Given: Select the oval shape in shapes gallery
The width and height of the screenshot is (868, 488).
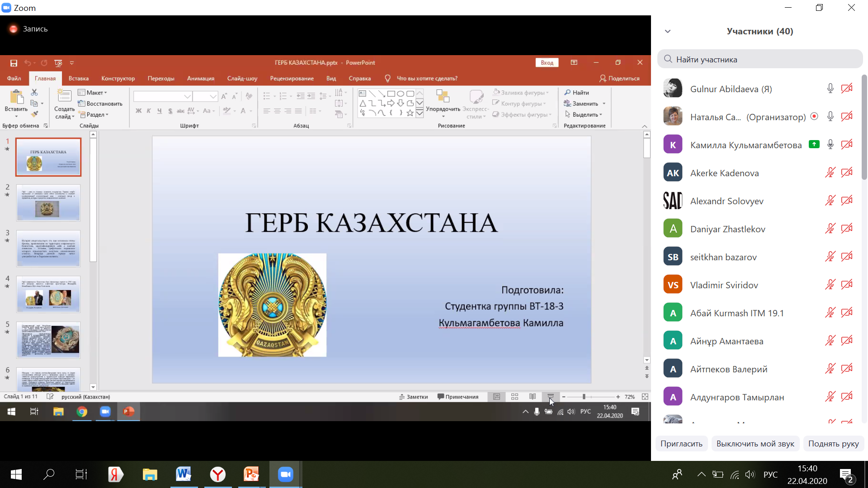Looking at the screenshot, I should pyautogui.click(x=401, y=94).
